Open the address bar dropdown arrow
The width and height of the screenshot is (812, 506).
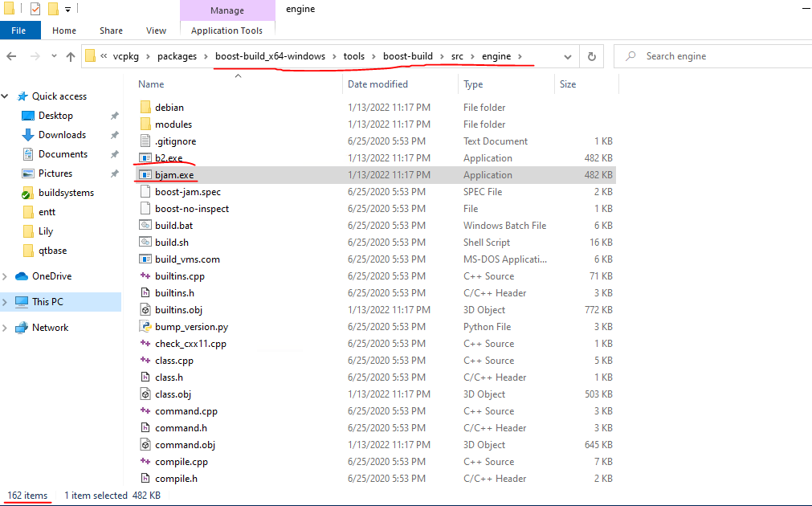click(568, 56)
